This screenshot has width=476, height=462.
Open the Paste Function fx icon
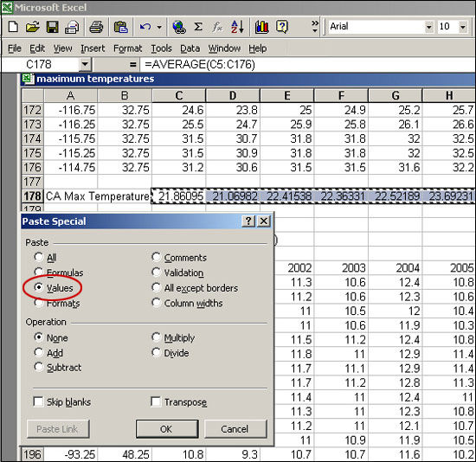pos(217,27)
